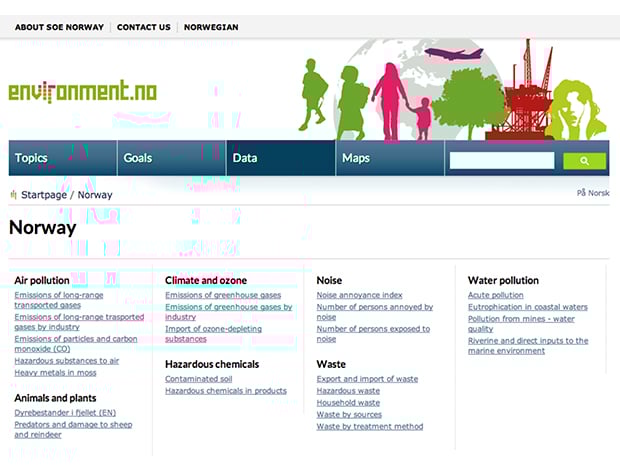Switch site language via Norwegian link

click(211, 27)
